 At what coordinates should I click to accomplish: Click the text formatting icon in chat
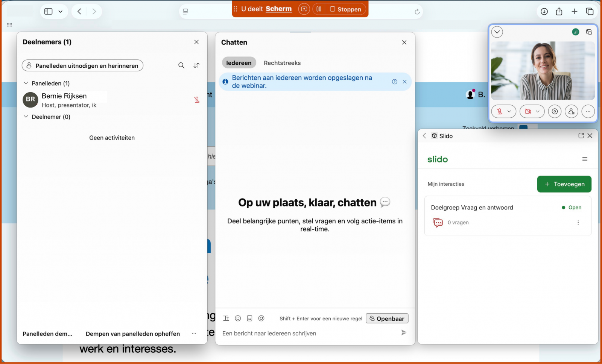coord(226,318)
